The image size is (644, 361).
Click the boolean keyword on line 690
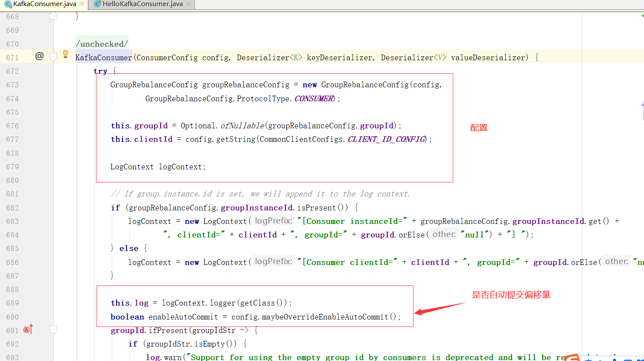[x=127, y=317]
